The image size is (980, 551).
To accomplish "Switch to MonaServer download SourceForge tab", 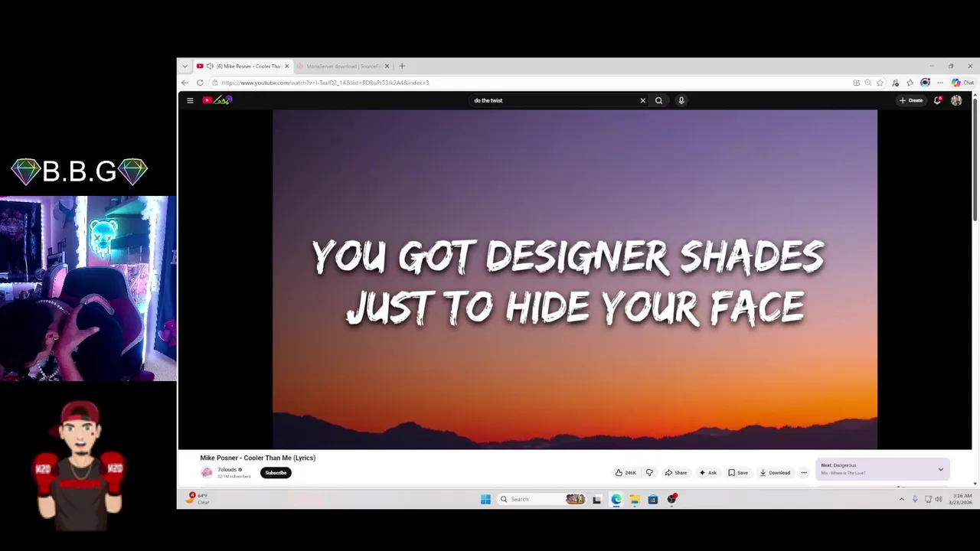I will point(343,66).
